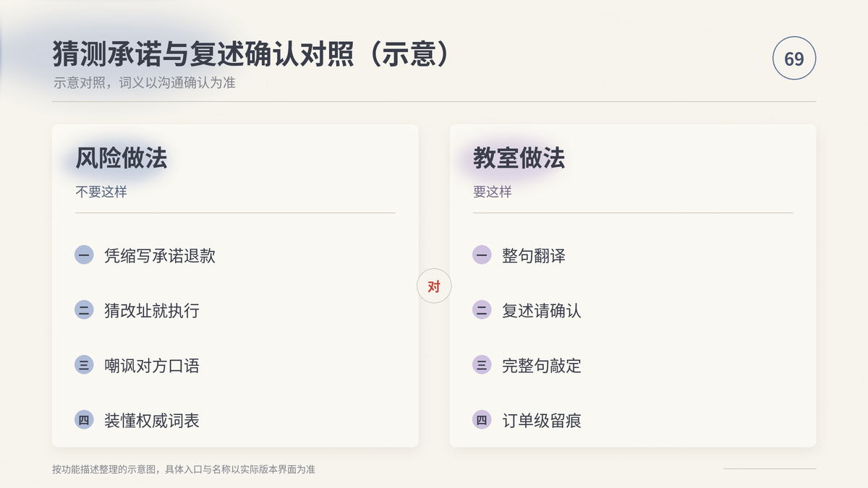Select subtitle 示意对照，词义以沟通确认为准
Image resolution: width=868 pixels, height=488 pixels.
click(x=145, y=82)
